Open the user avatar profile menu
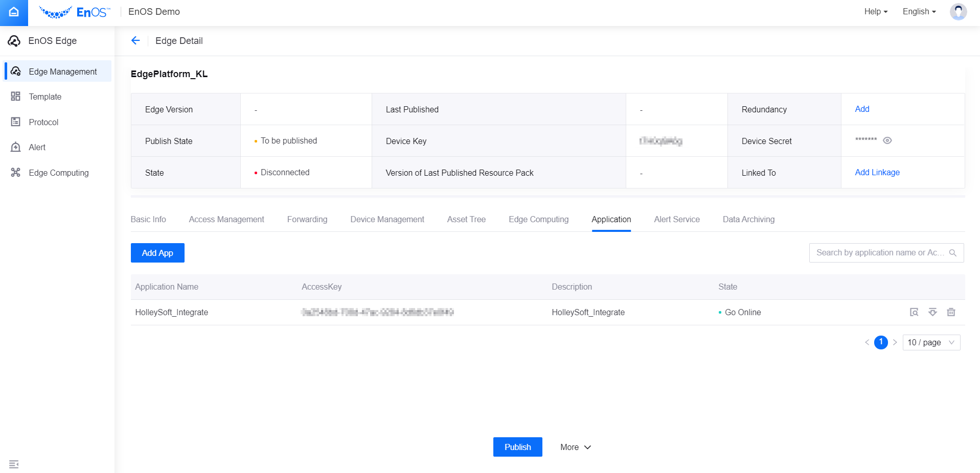 point(958,12)
